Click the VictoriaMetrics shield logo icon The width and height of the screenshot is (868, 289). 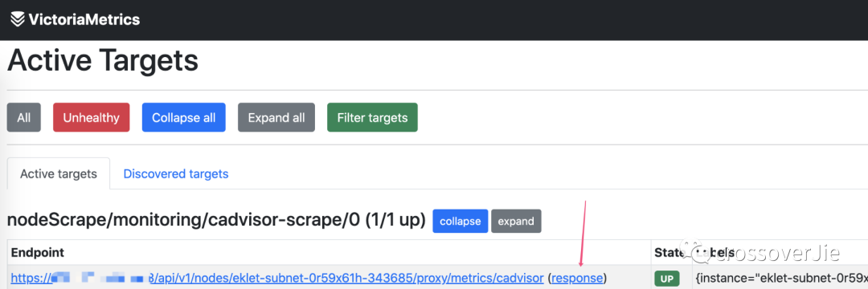[x=18, y=20]
